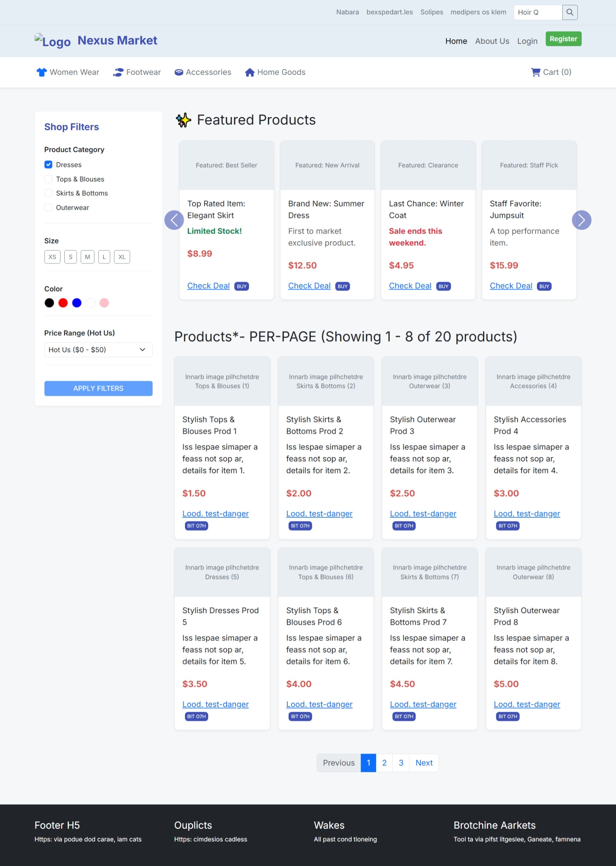Viewport: 616px width, 866px height.
Task: Uncheck the Dresses category checkbox
Action: [48, 165]
